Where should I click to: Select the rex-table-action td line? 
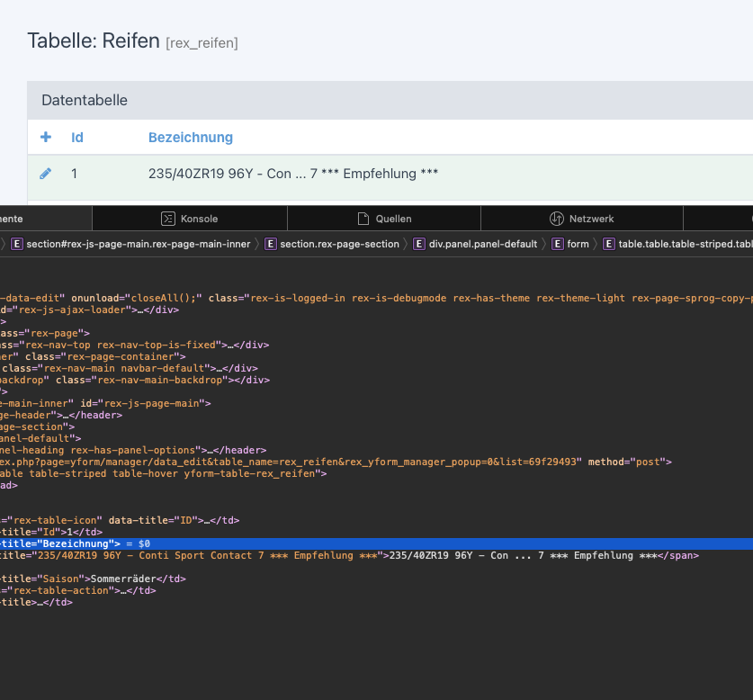click(x=77, y=590)
